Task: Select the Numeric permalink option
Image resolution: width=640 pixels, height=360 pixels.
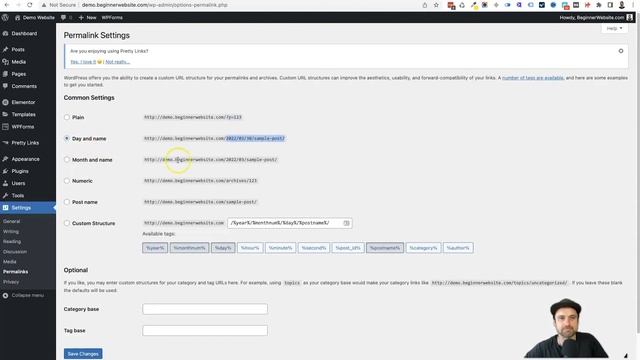Action: click(67, 181)
